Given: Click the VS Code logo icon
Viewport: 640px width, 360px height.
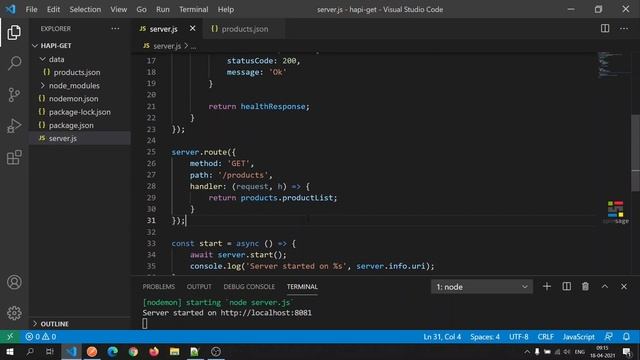Looking at the screenshot, I should [x=11, y=9].
